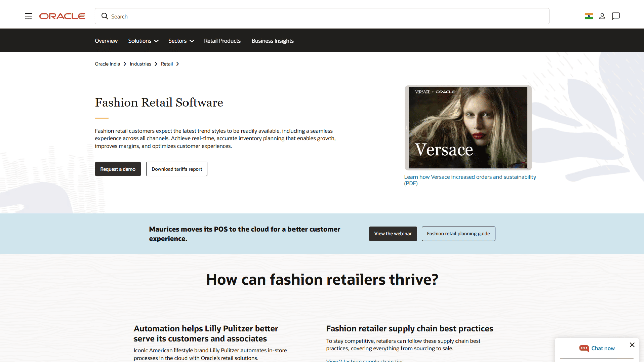644x362 pixels.
Task: Open the Fashion retail planning guide
Action: pyautogui.click(x=458, y=234)
